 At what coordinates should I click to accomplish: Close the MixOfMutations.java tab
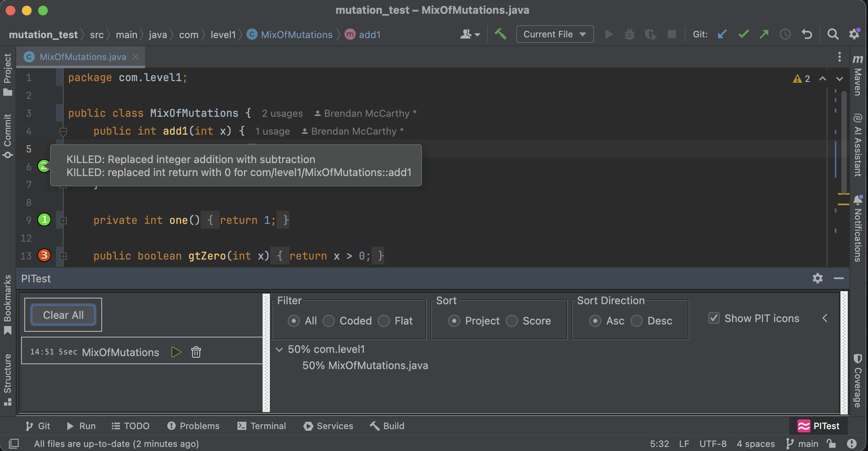click(135, 57)
